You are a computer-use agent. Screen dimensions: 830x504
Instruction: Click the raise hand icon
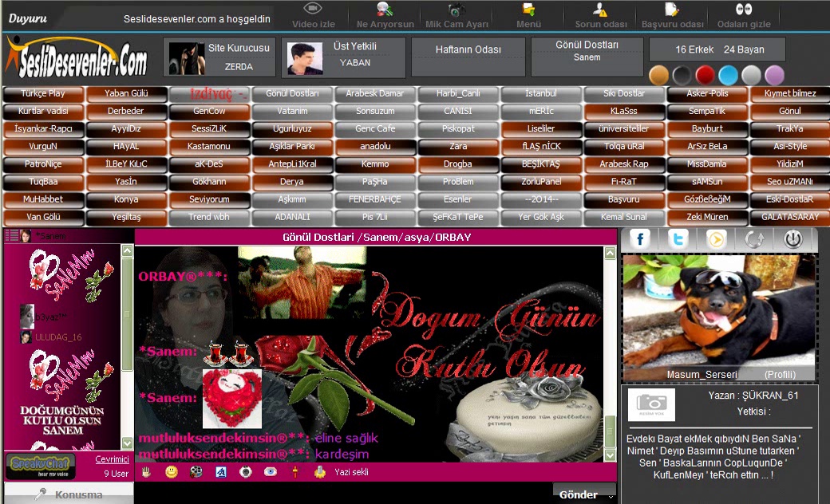click(147, 472)
